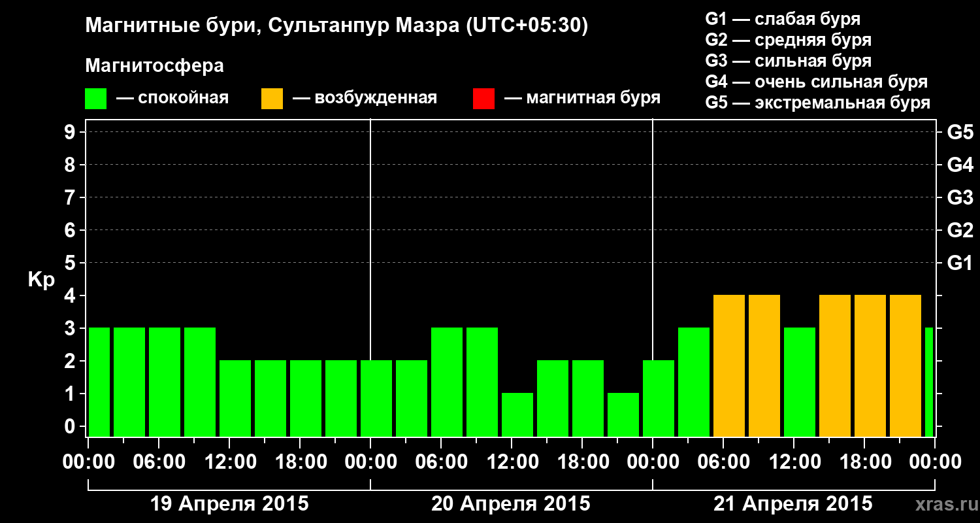Click the green bar between yellow bars on 21 April
The image size is (980, 523).
click(x=800, y=382)
